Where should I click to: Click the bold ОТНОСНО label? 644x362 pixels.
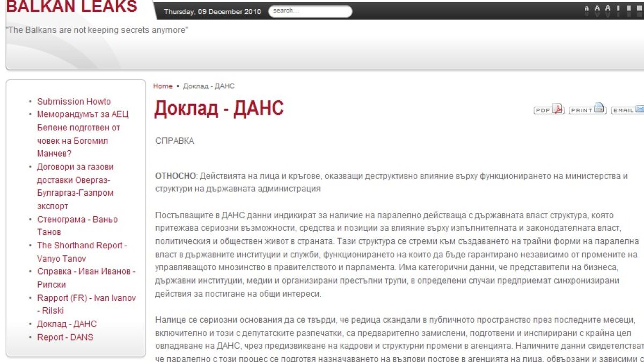click(175, 176)
